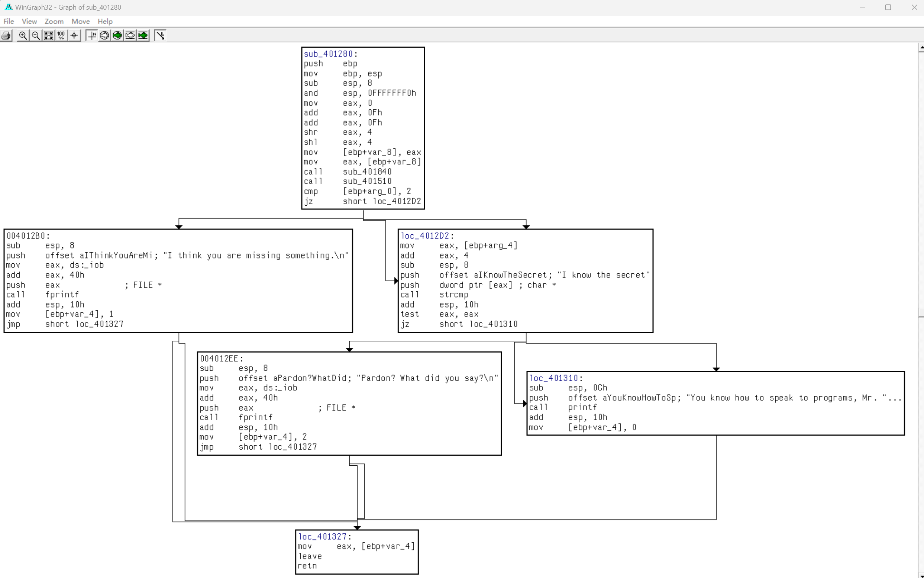Click the 'test eax, eax' instruction

coord(439,314)
